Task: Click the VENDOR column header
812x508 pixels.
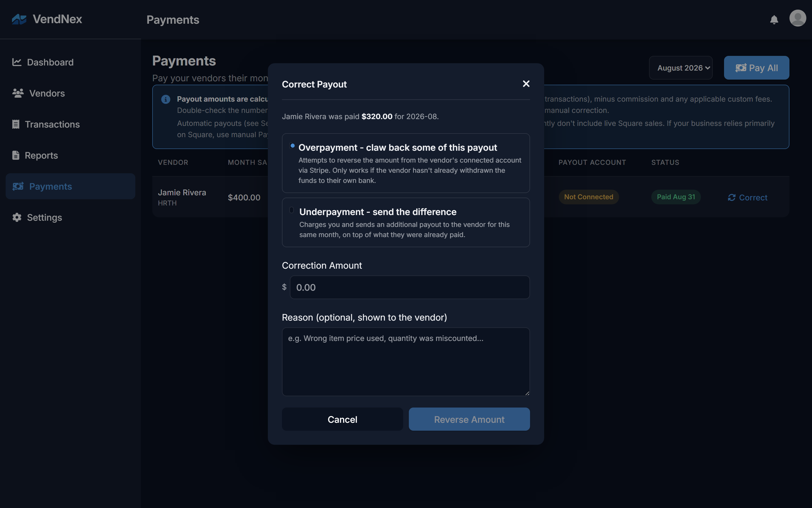Action: (x=173, y=163)
